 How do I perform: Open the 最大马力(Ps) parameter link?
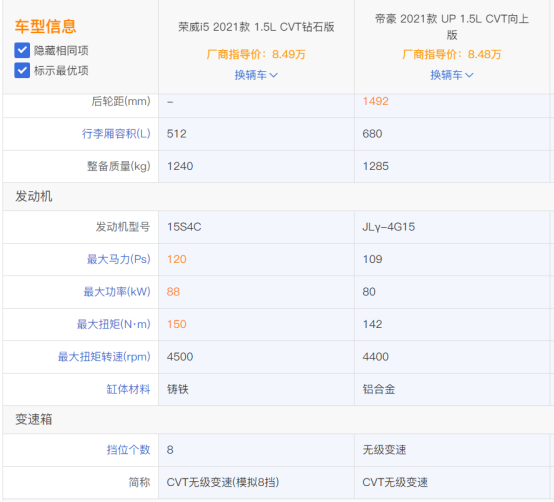(119, 259)
